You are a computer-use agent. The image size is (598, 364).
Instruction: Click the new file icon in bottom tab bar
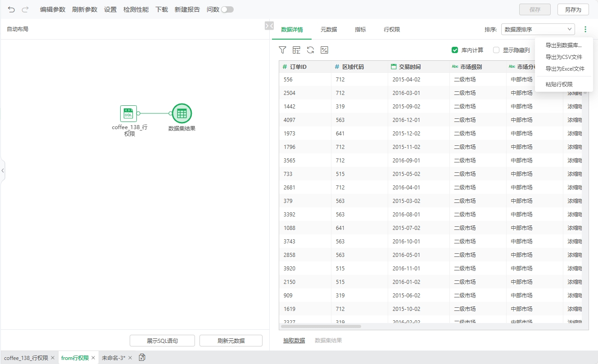[x=142, y=358]
